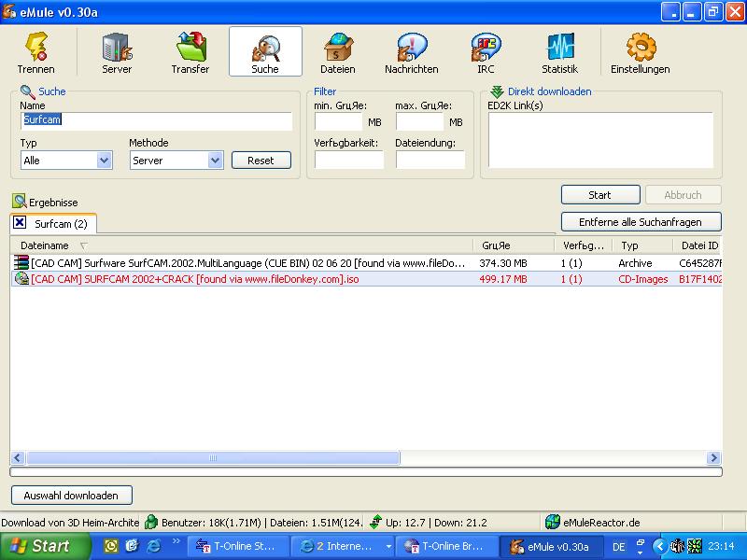Click the CD-Images type cell
This screenshot has width=747, height=560.
pos(643,279)
